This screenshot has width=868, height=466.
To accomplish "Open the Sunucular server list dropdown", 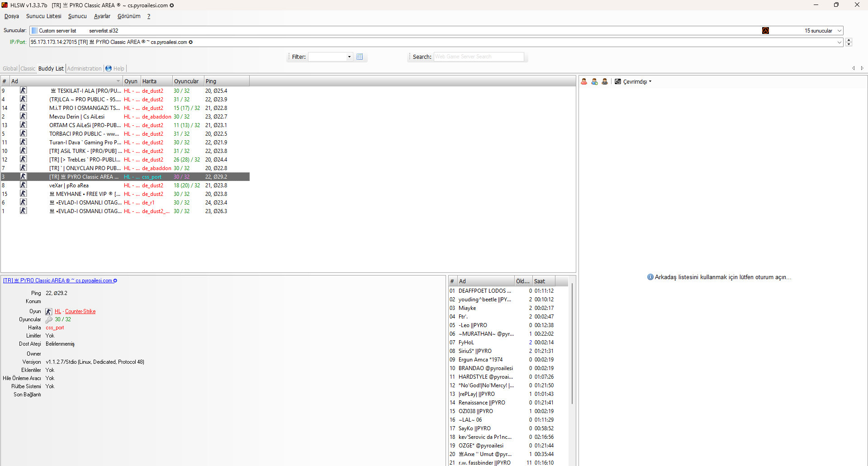I will [840, 31].
